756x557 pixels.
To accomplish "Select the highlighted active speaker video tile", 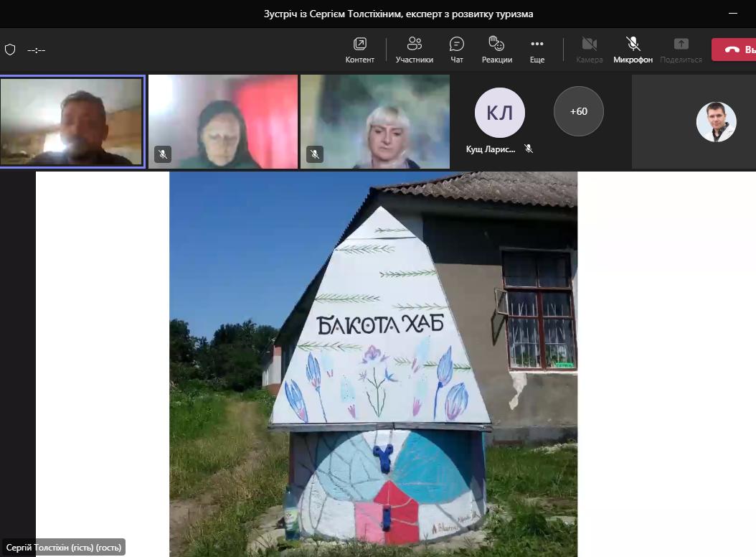I will tap(72, 121).
